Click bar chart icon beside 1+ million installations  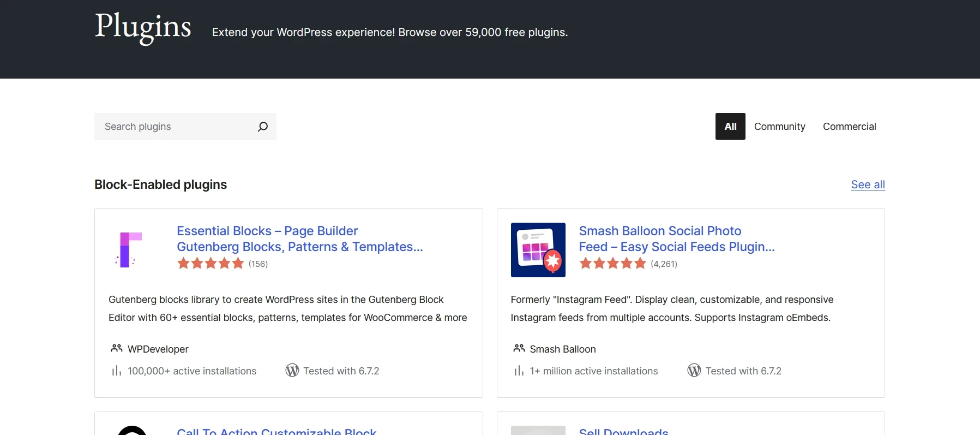tap(519, 371)
